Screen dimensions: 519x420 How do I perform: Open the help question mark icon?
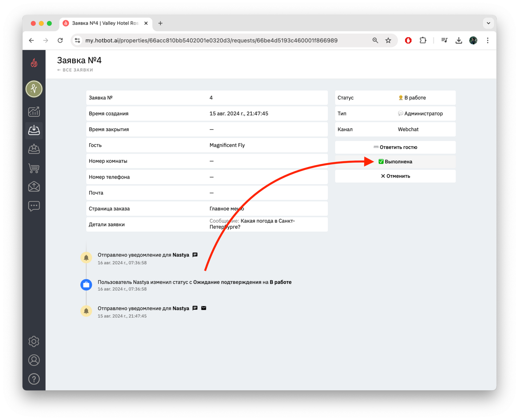[x=34, y=379]
